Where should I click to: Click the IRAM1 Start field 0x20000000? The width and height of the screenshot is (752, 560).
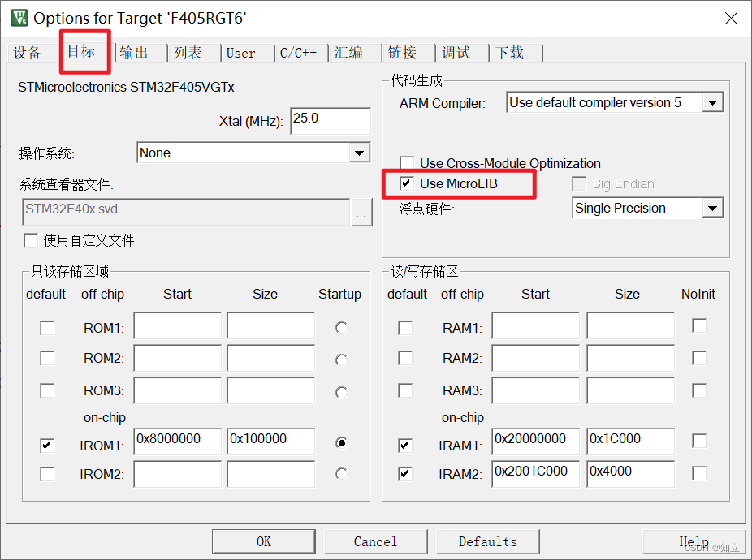tap(536, 442)
